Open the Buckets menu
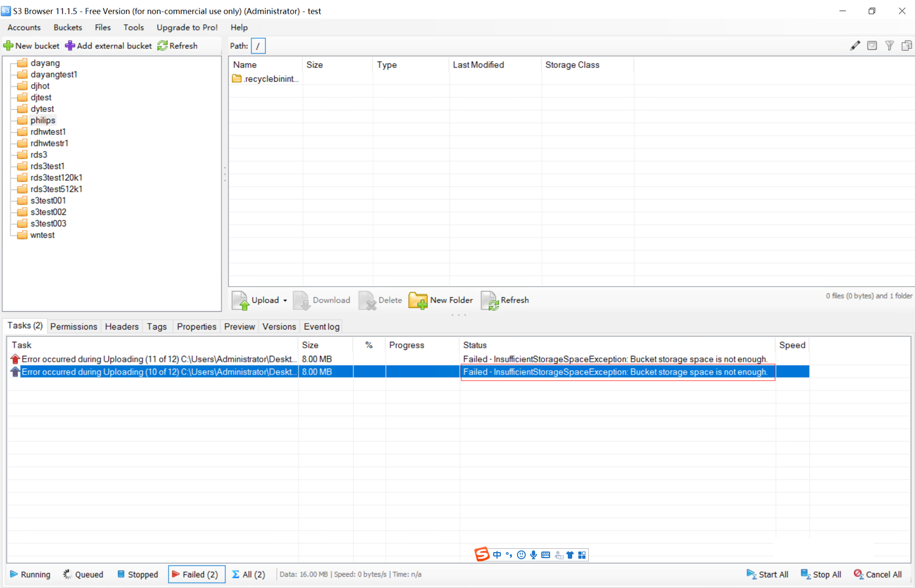 pyautogui.click(x=68, y=28)
